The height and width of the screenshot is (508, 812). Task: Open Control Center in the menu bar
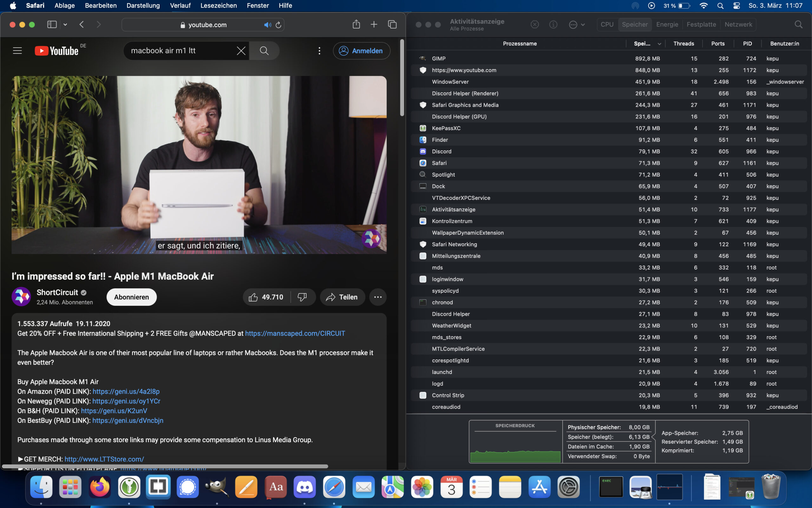pyautogui.click(x=737, y=6)
